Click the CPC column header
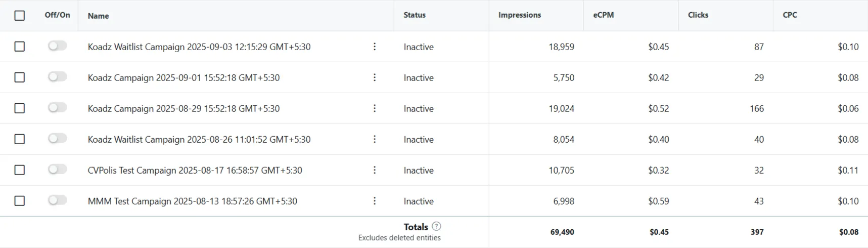Viewport: 868px width, 248px height. click(x=790, y=15)
